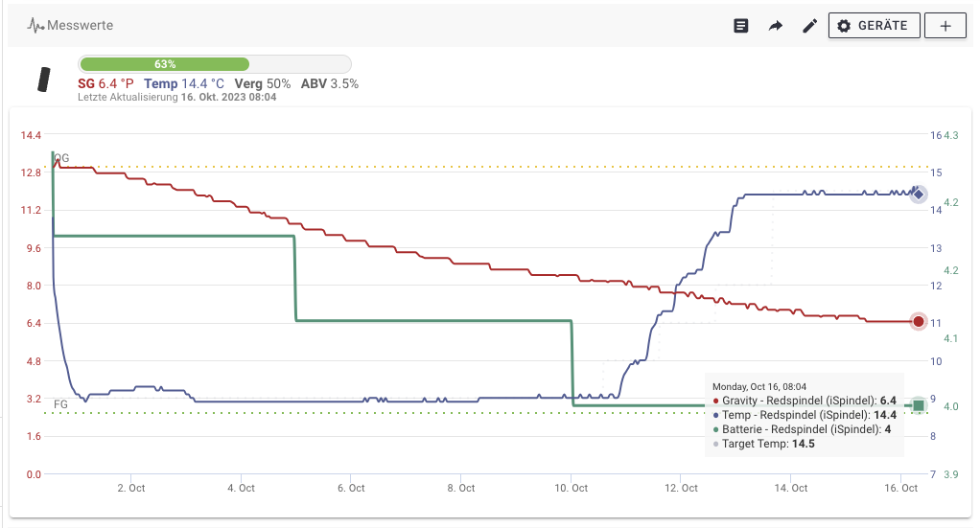980x528 pixels.
Task: Click the Messwerte pulse-line icon
Action: click(x=35, y=26)
